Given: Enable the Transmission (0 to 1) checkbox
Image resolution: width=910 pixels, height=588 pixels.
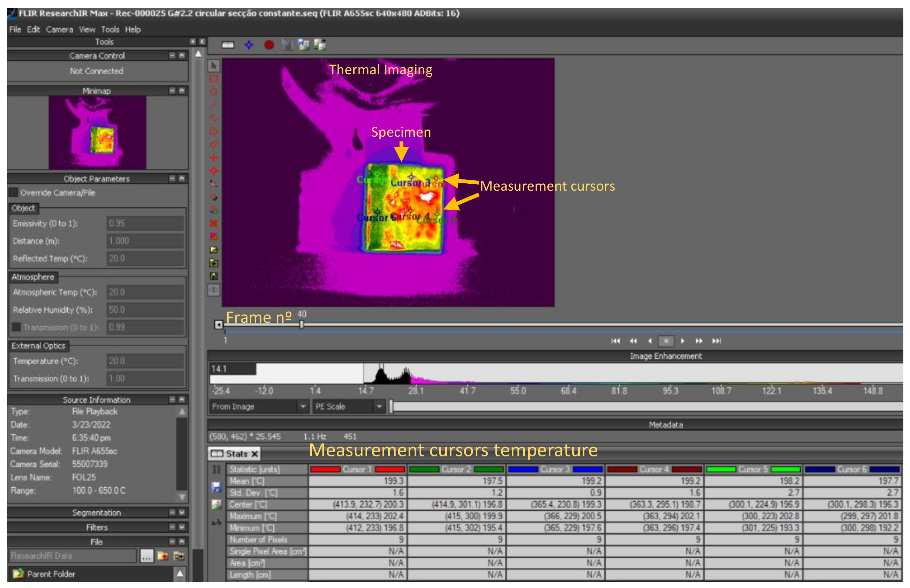Looking at the screenshot, I should click(x=16, y=327).
